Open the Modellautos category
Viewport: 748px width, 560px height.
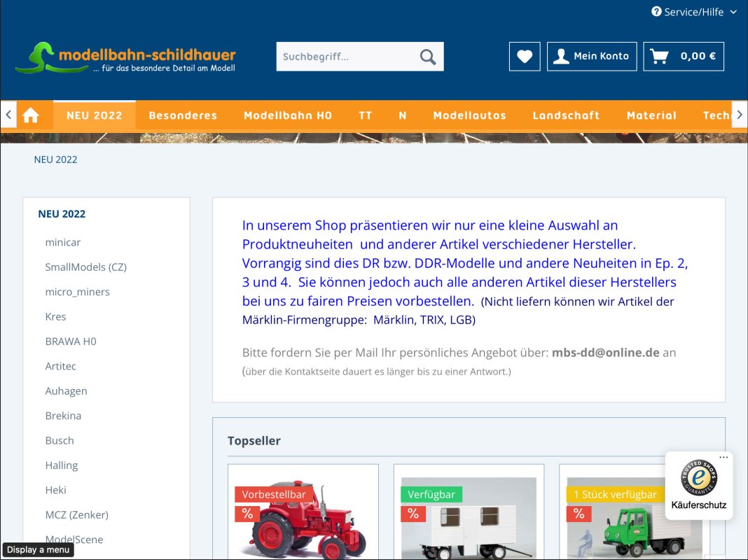[469, 115]
